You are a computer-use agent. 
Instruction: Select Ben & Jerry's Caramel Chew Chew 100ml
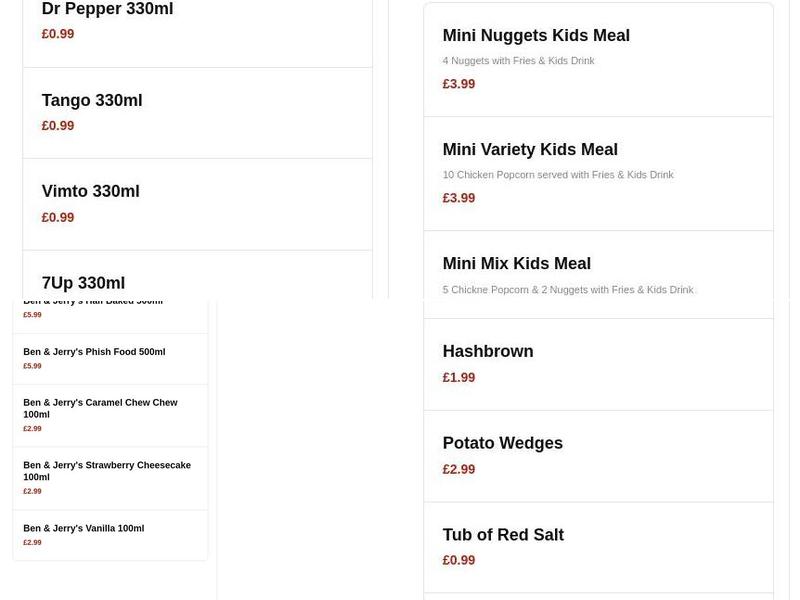coord(99,408)
